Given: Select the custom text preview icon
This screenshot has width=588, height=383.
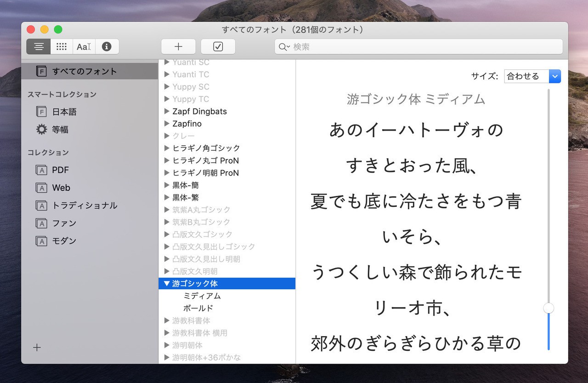Looking at the screenshot, I should pyautogui.click(x=84, y=46).
